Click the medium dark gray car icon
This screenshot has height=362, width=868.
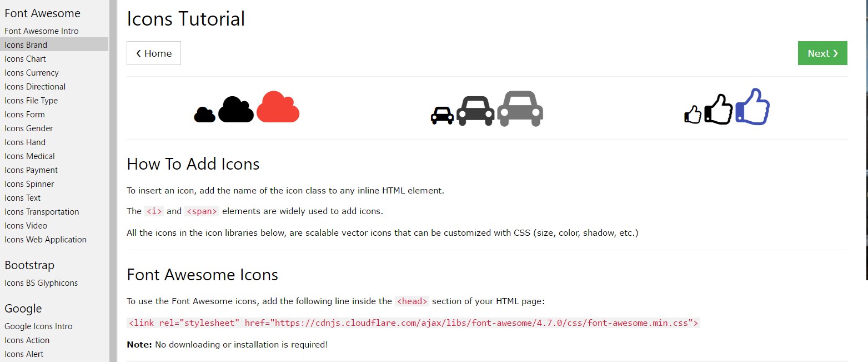475,111
